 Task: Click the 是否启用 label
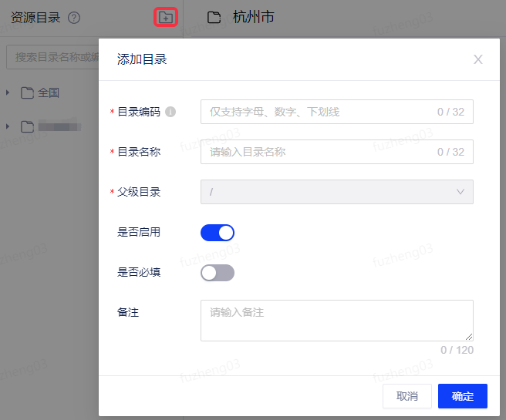[x=139, y=232]
